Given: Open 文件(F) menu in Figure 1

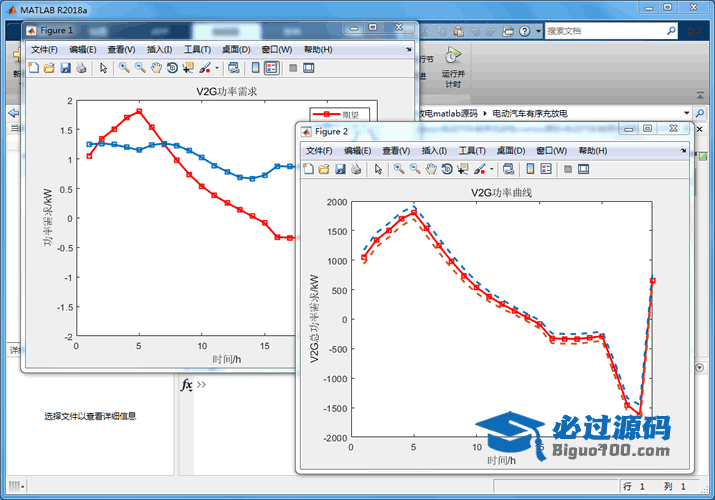Looking at the screenshot, I should 44,50.
